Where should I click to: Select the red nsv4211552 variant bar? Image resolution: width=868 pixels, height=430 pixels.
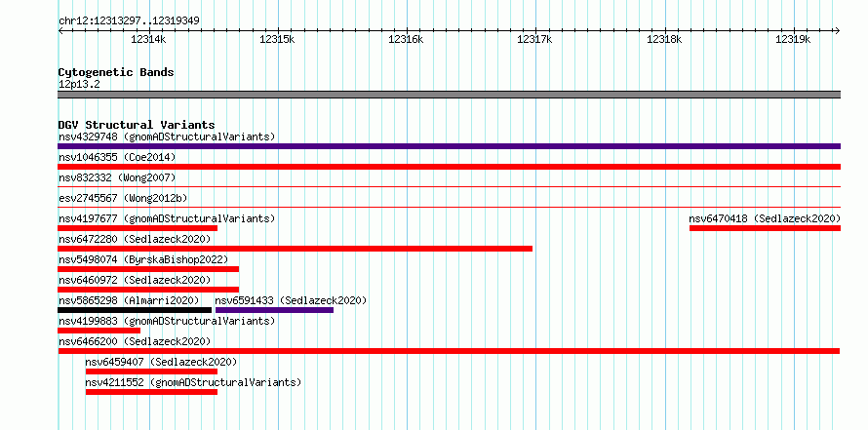[152, 392]
